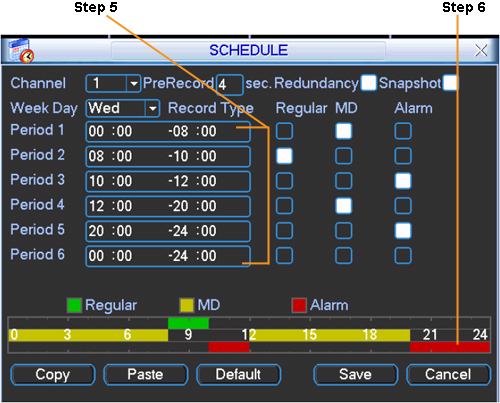Uncheck Alarm for Period 3

click(x=403, y=181)
